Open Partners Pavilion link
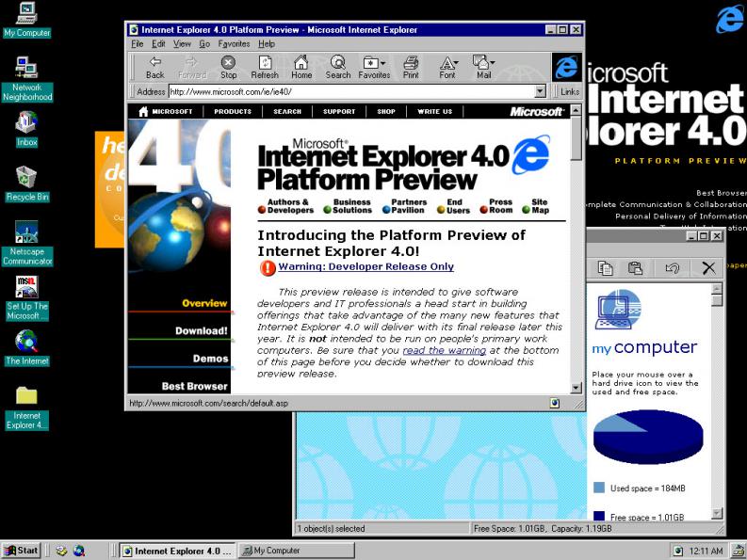Viewport: 747px width, 560px height. pyautogui.click(x=404, y=206)
